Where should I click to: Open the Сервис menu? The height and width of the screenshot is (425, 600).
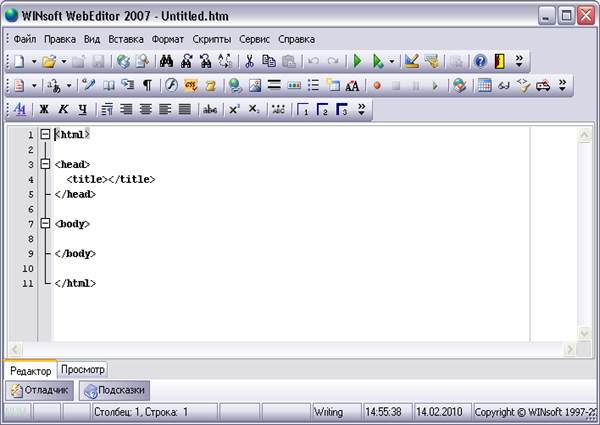pos(254,39)
